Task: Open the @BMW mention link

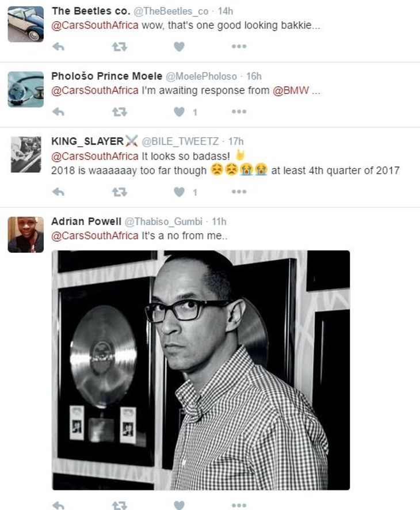Action: coord(291,90)
